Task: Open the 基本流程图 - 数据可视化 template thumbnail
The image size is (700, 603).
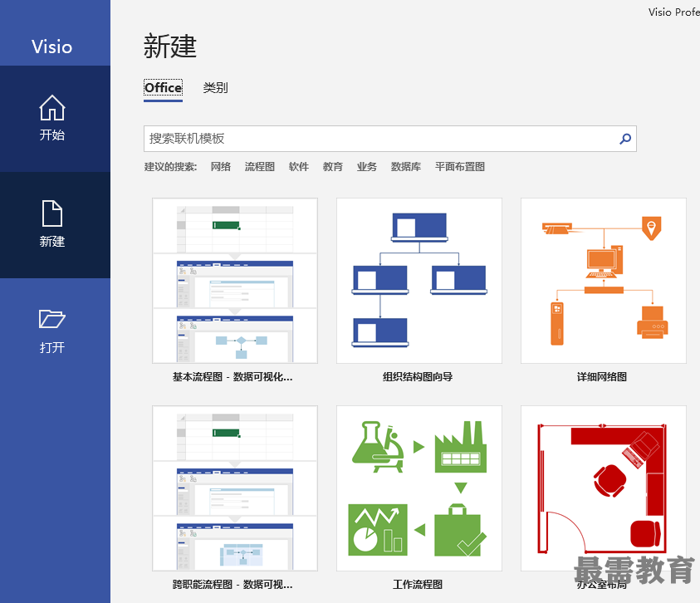Action: [x=235, y=281]
